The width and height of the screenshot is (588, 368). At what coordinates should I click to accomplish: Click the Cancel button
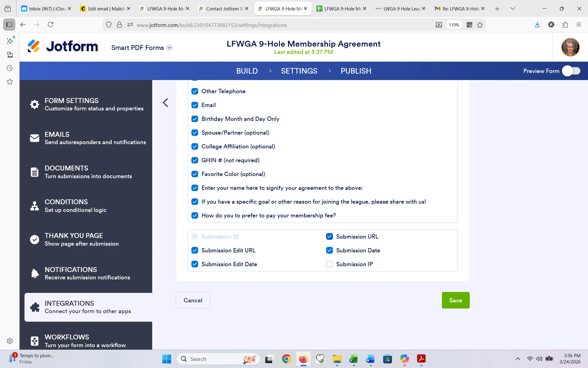193,300
